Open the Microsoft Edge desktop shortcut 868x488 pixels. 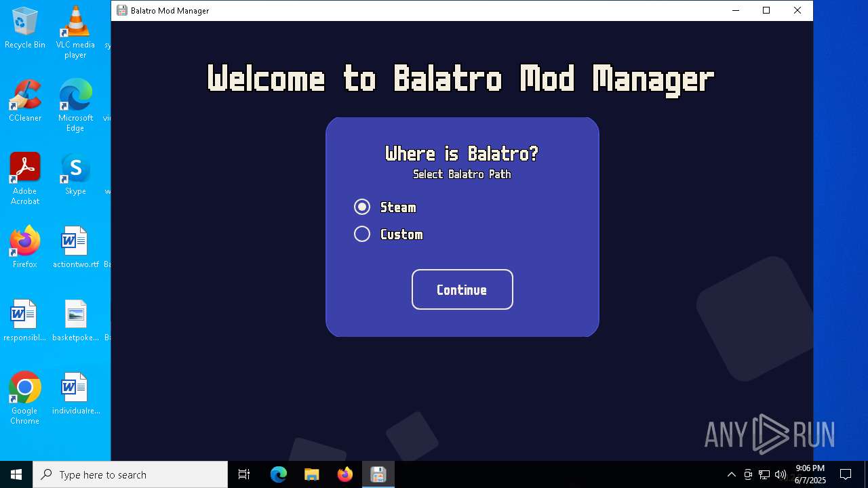[x=75, y=105]
